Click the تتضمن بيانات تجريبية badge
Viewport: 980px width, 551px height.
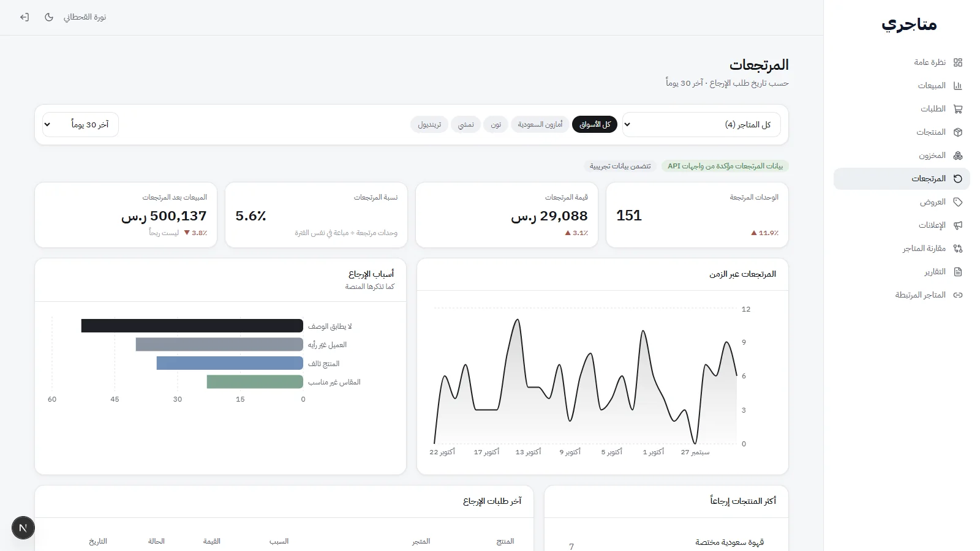(x=620, y=166)
